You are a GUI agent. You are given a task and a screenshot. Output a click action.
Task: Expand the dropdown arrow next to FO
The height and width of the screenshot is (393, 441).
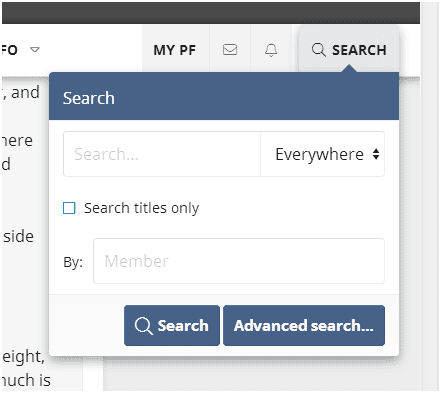coord(35,50)
